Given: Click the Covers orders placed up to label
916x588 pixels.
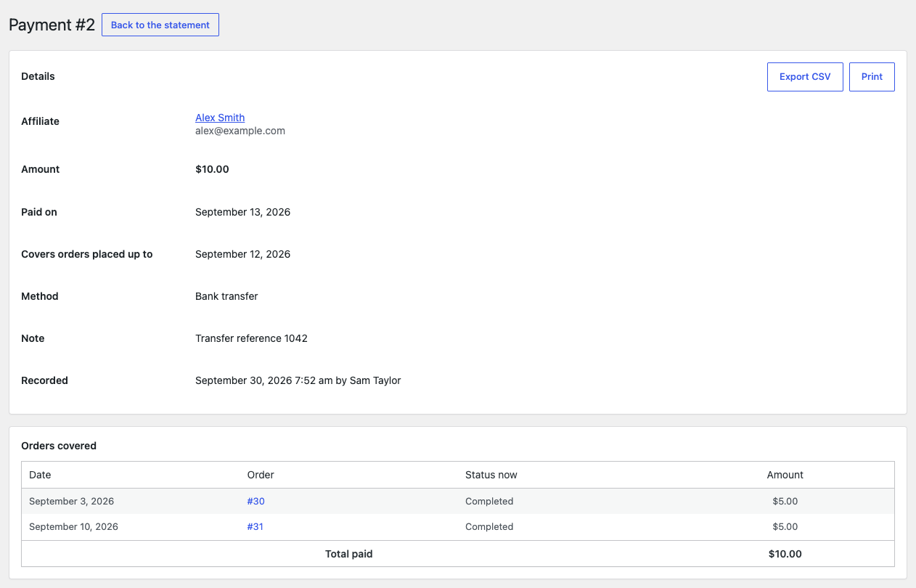Looking at the screenshot, I should (x=87, y=254).
